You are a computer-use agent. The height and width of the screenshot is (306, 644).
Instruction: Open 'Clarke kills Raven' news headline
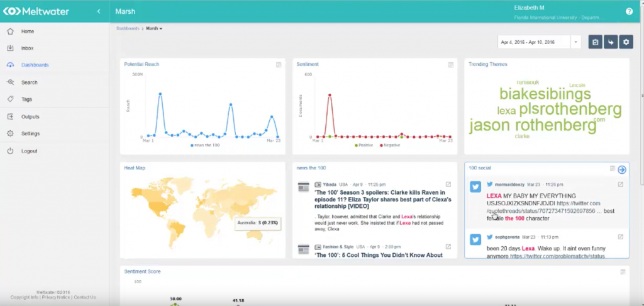(x=383, y=199)
